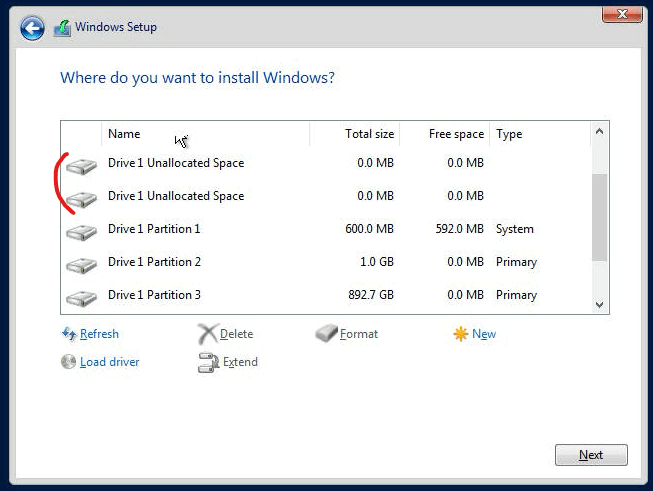Click the Delete X icon
Image resolution: width=653 pixels, height=491 pixels.
[207, 334]
